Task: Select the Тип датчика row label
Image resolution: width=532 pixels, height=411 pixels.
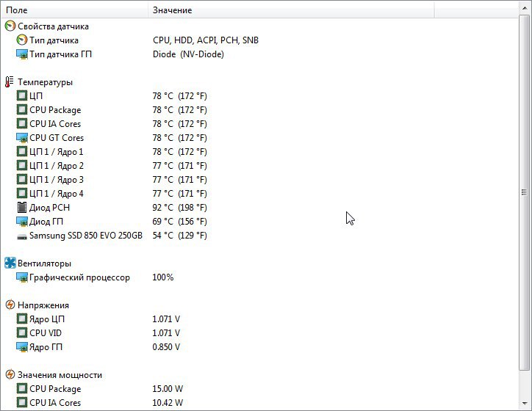Action: click(54, 40)
